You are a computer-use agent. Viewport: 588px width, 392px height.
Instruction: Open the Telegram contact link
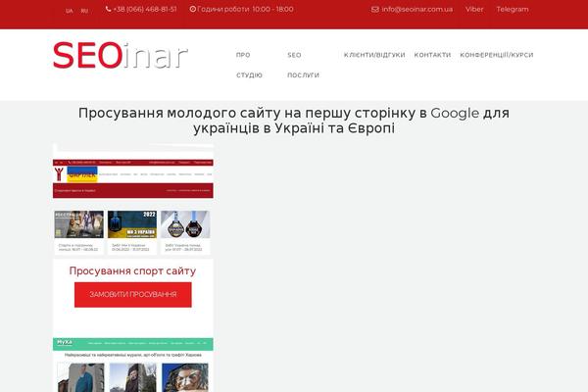pyautogui.click(x=513, y=10)
